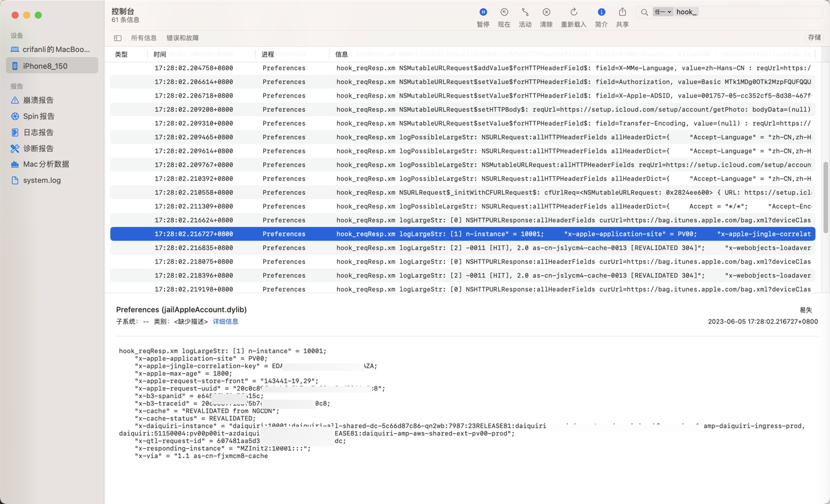Select the iPhone8_150 device

pos(52,66)
